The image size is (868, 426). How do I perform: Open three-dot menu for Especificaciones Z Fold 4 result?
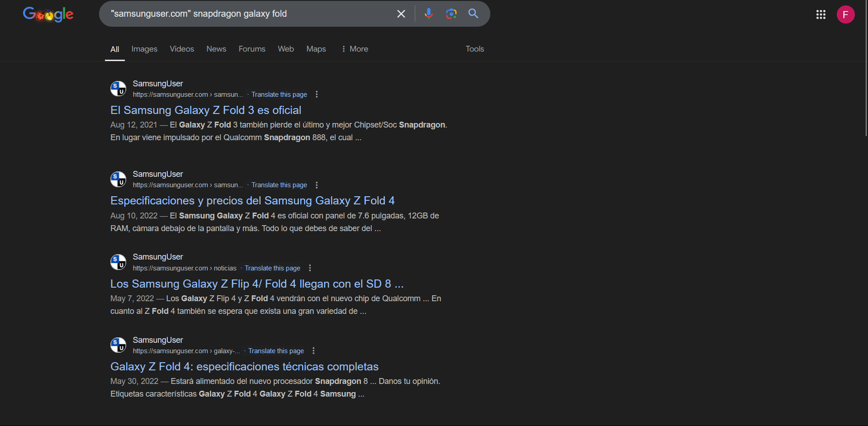[x=317, y=185]
